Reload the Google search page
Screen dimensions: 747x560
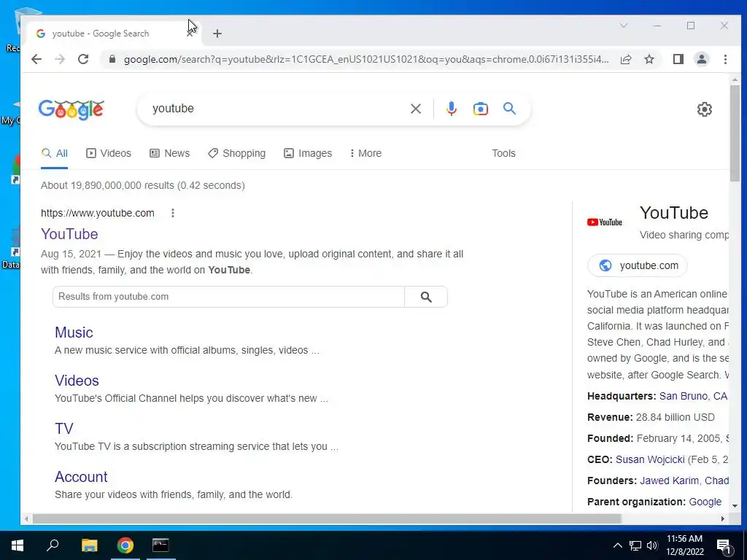[x=83, y=59]
